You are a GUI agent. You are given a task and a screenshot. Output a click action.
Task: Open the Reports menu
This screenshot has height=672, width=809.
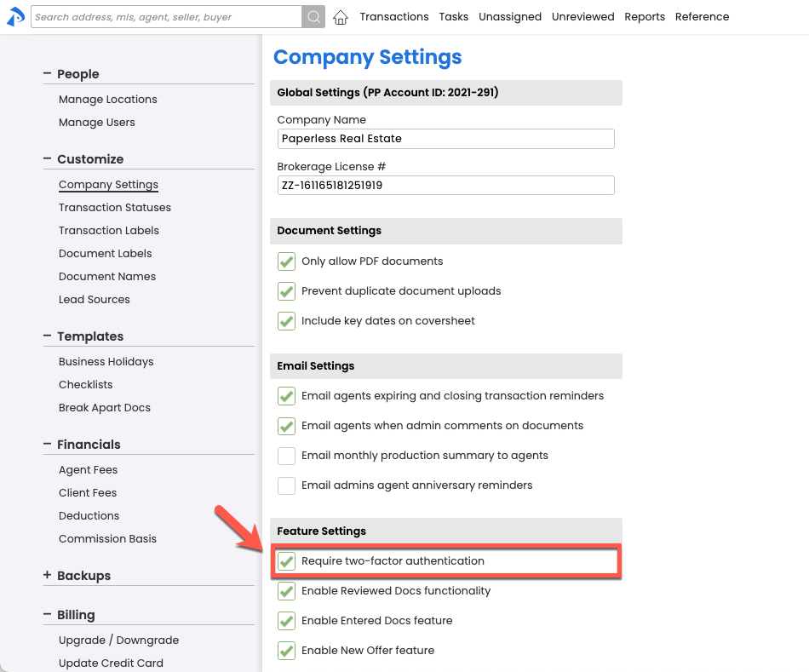coord(645,17)
